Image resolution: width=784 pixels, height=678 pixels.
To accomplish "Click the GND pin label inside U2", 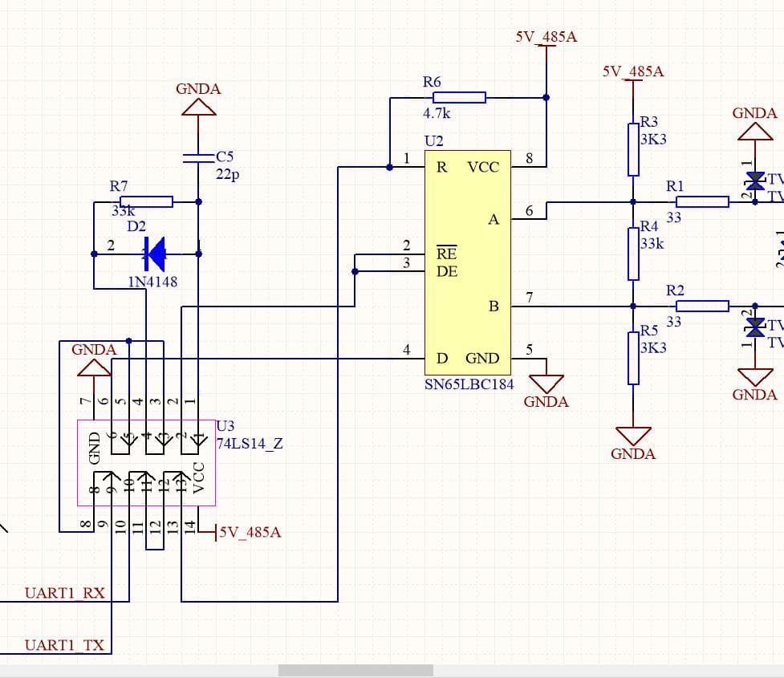I will (x=482, y=358).
